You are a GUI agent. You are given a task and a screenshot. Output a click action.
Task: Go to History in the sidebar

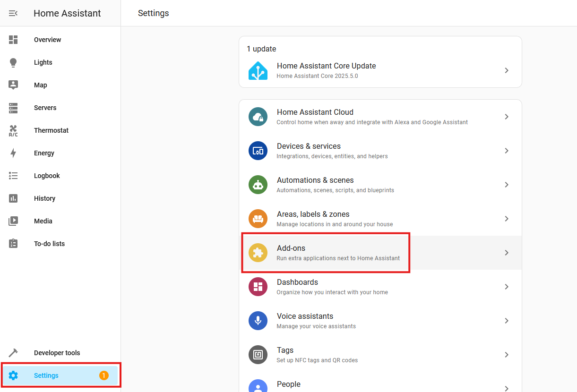pos(44,198)
